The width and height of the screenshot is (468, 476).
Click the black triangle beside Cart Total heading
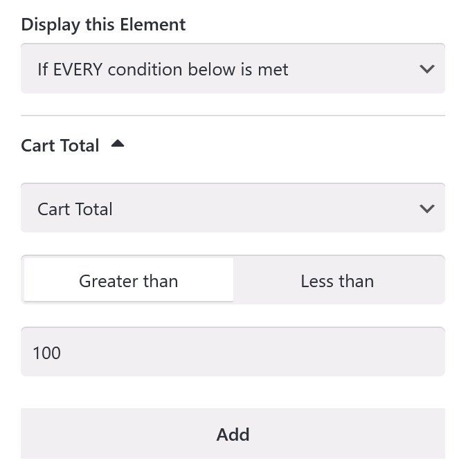[x=118, y=144]
